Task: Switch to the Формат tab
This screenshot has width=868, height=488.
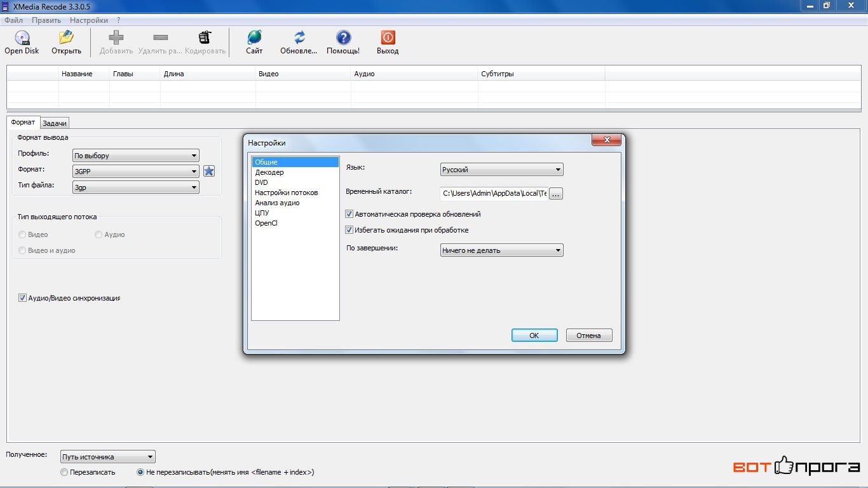Action: pyautogui.click(x=24, y=122)
